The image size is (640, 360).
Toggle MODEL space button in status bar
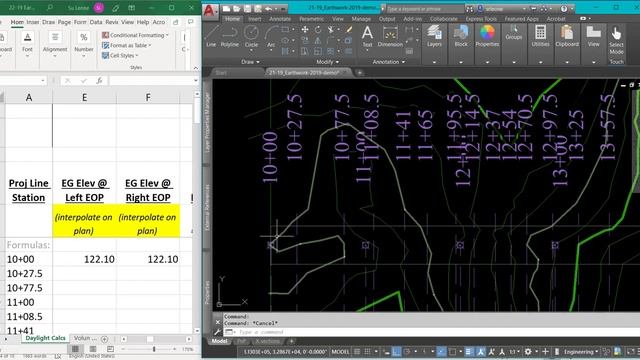pos(340,351)
